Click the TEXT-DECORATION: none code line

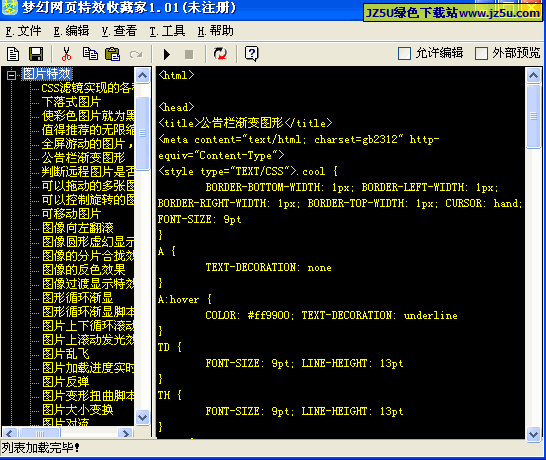[x=268, y=267]
